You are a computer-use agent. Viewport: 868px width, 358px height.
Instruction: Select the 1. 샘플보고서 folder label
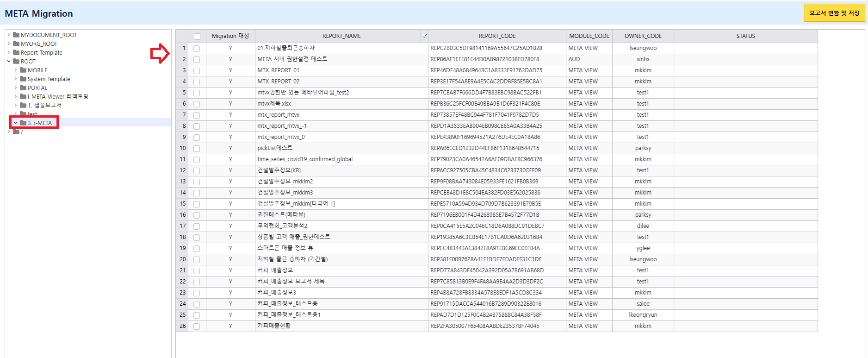point(44,105)
